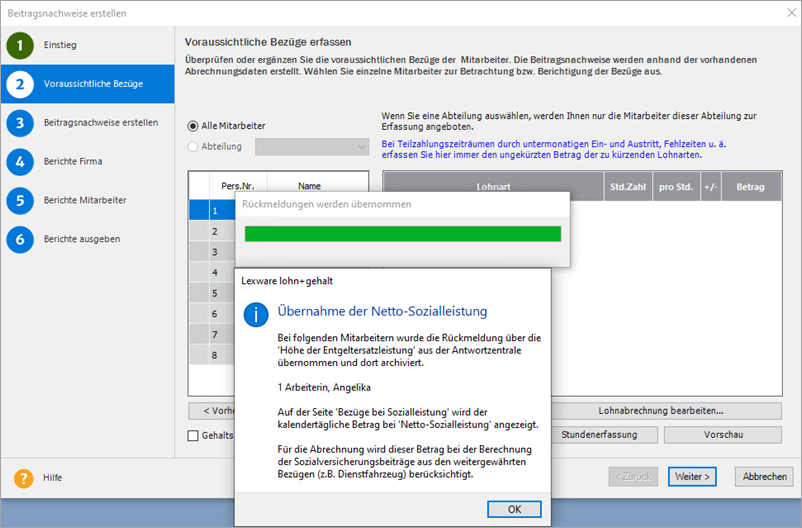This screenshot has height=528, width=802.
Task: Open Berichte Firma wizard step
Action: tap(73, 162)
